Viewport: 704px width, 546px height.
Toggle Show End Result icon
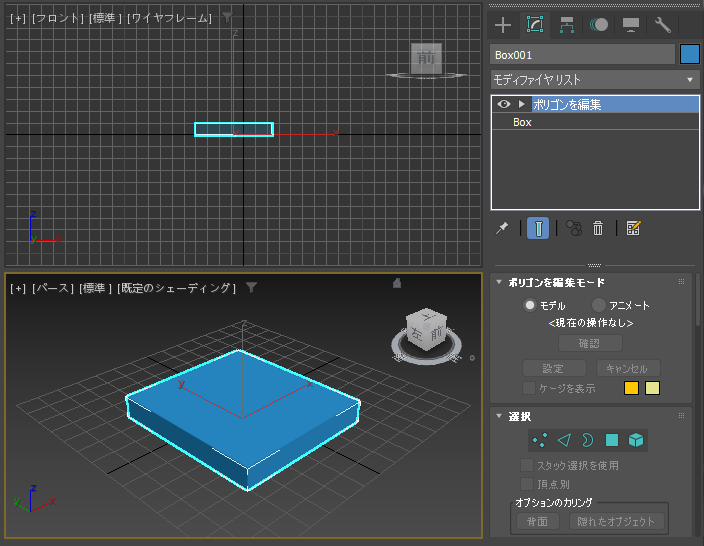pos(538,228)
